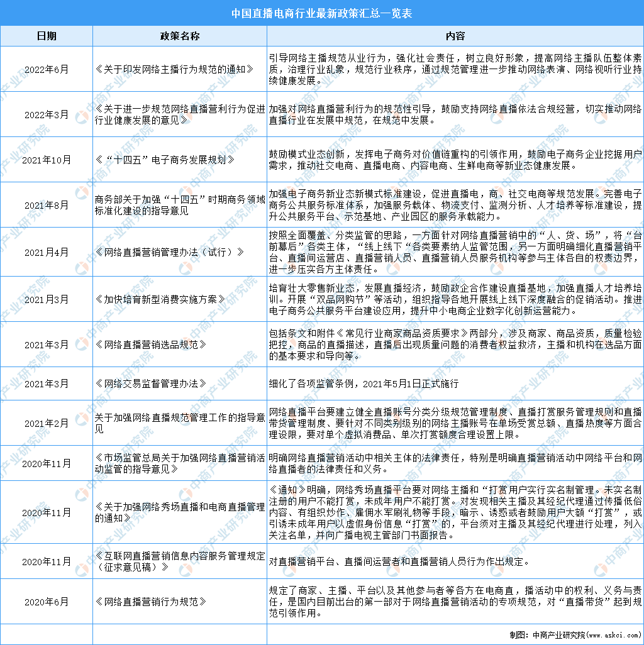Click content text "细化了各项监管条例，2021年5月1日正式施行"
The image size is (644, 645).
click(x=364, y=383)
